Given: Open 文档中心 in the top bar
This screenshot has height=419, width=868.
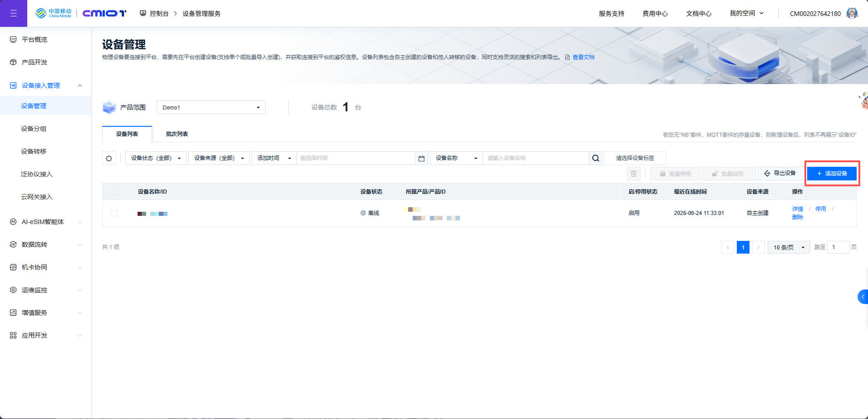Looking at the screenshot, I should 699,14.
